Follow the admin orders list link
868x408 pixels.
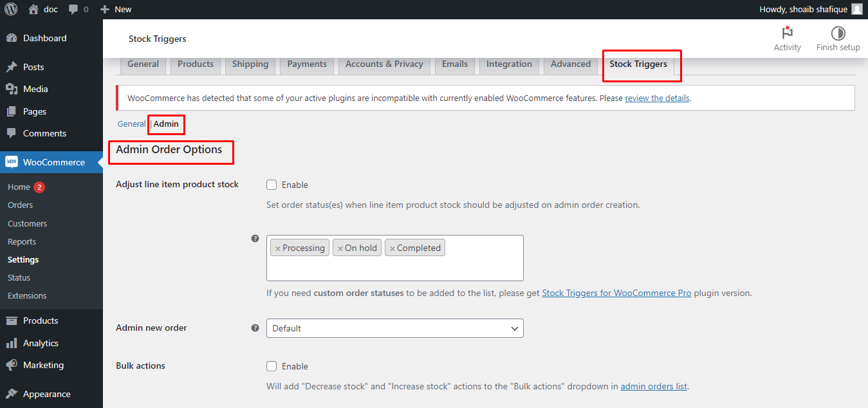coord(654,387)
